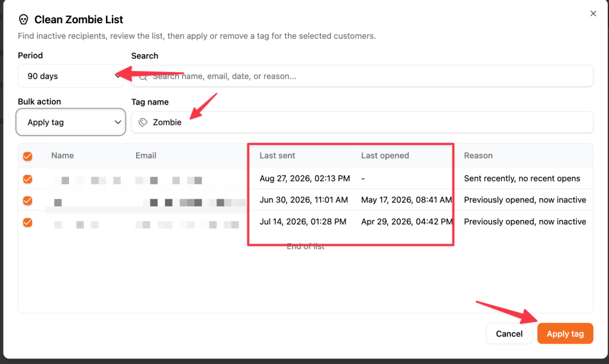Click the tag icon in Tag name field
The image size is (609, 364).
point(143,123)
